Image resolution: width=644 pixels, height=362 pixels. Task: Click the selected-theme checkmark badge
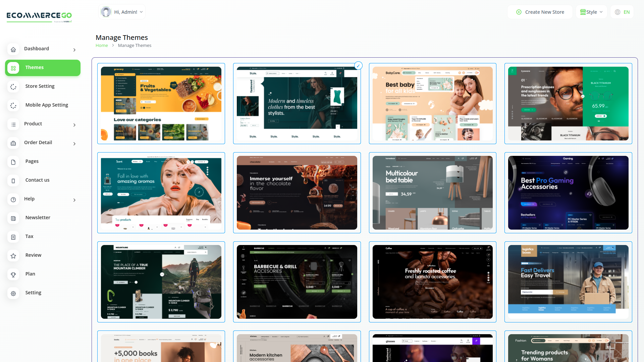click(358, 66)
